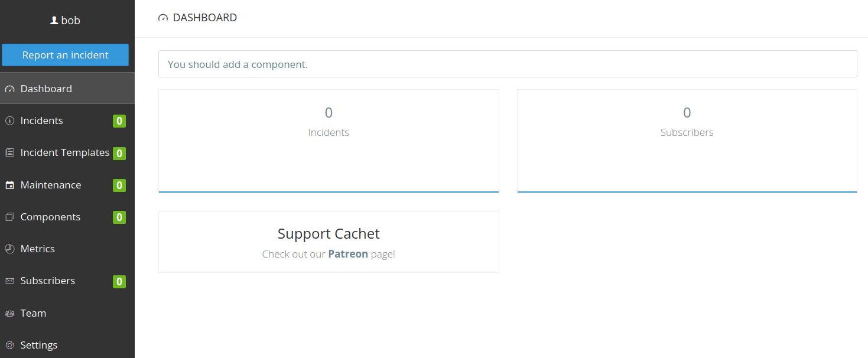This screenshot has width=868, height=358.
Task: Report an incident
Action: (65, 55)
